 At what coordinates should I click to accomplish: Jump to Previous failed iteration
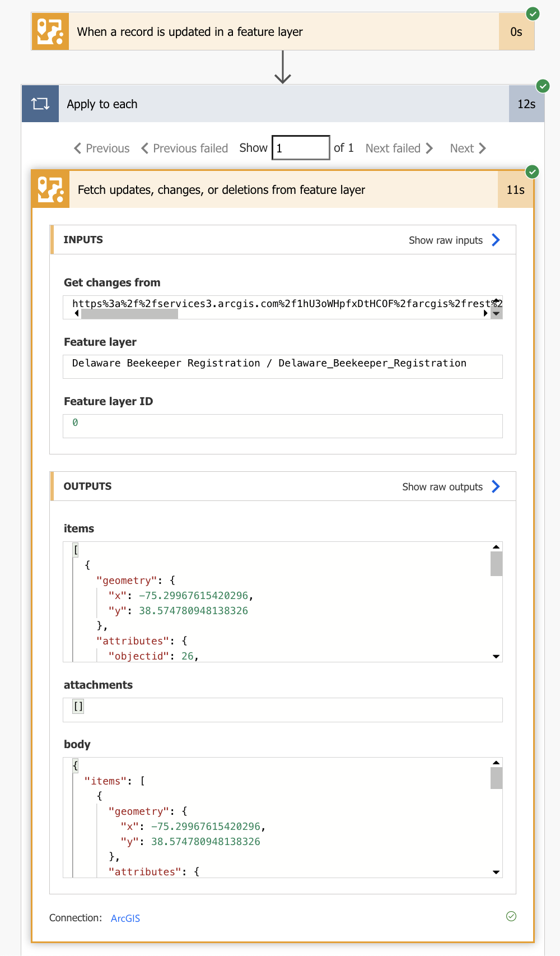pos(185,148)
